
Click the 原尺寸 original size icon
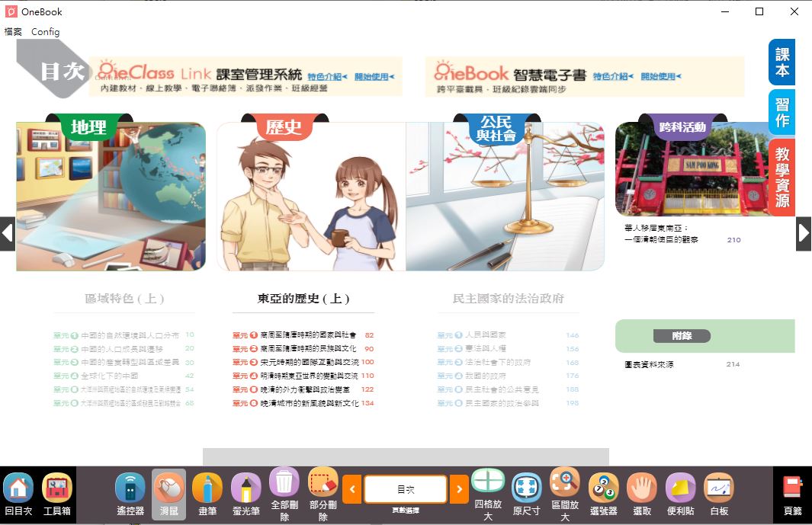coord(526,488)
